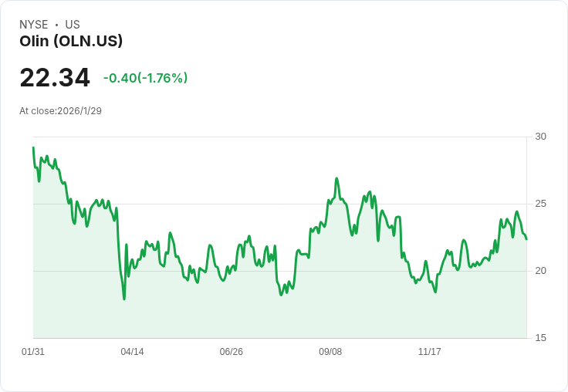Click the At close date text
Image resolution: width=568 pixels, height=392 pixels.
pyautogui.click(x=60, y=110)
